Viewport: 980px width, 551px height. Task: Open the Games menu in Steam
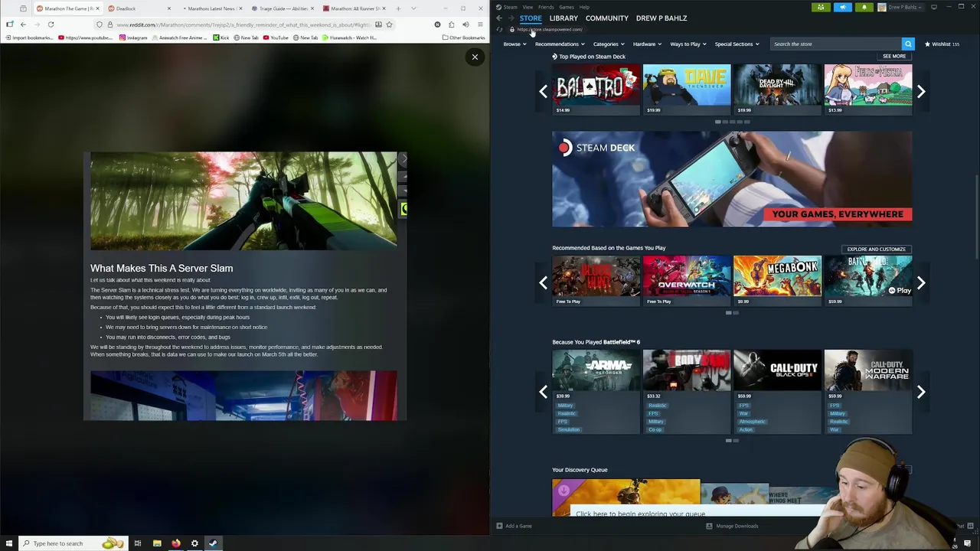pyautogui.click(x=567, y=7)
